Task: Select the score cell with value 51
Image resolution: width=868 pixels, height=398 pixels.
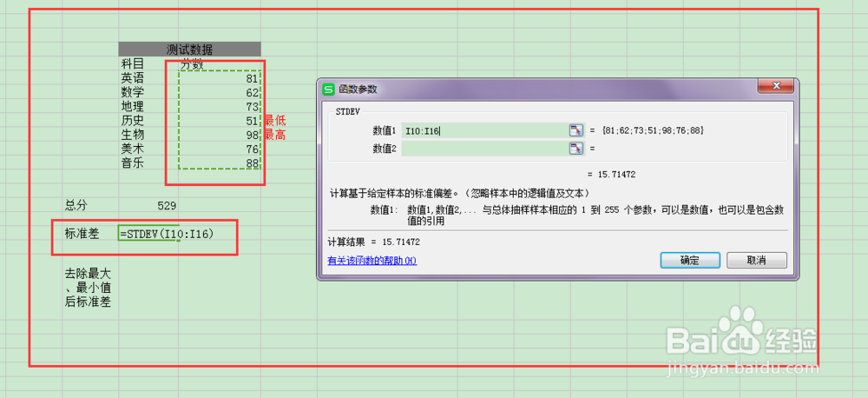Action: point(220,120)
